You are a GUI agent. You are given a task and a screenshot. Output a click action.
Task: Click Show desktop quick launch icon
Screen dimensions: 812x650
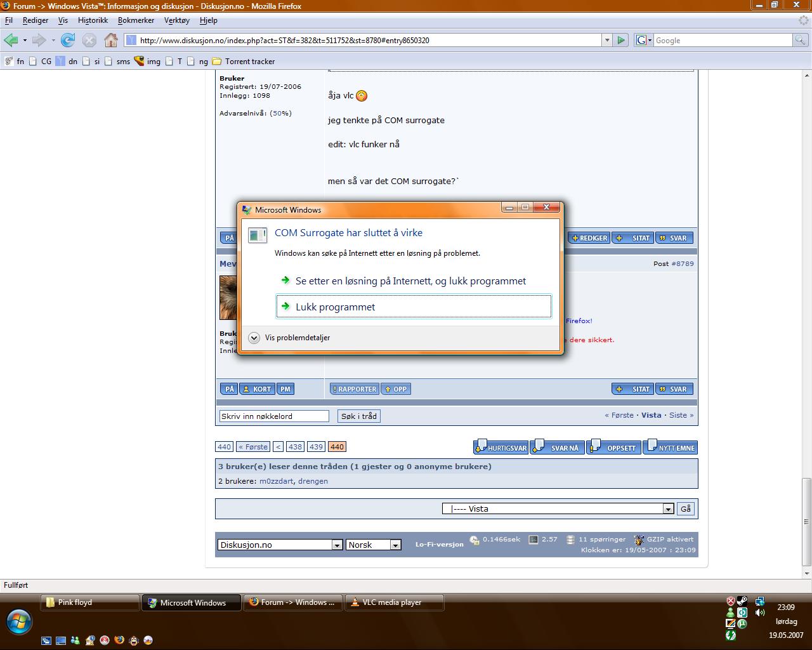[x=61, y=640]
